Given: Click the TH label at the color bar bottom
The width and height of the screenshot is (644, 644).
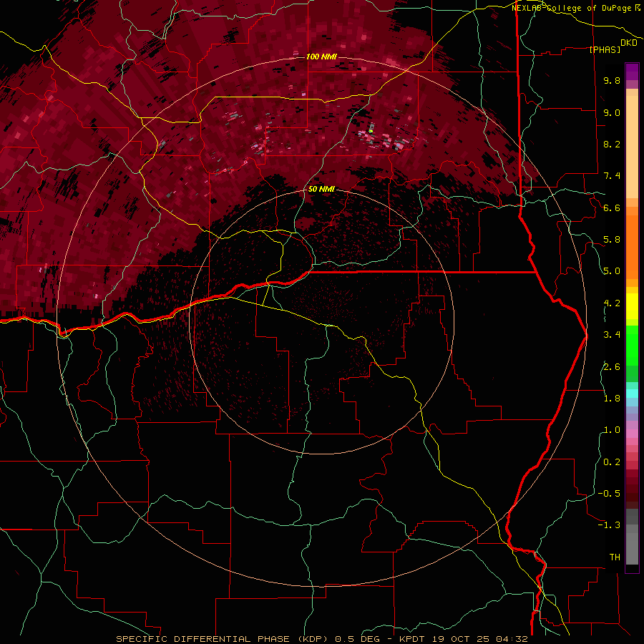Looking at the screenshot, I should click(615, 557).
